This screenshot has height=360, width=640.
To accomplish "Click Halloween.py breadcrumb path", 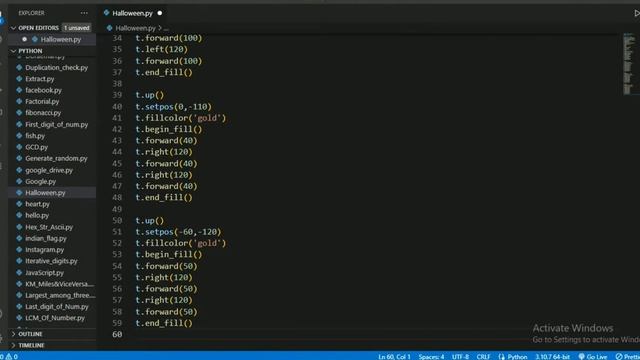I will coord(135,28).
